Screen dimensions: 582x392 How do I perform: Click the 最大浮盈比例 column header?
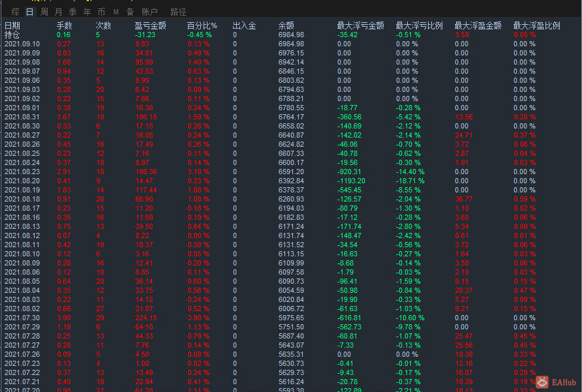pos(537,25)
